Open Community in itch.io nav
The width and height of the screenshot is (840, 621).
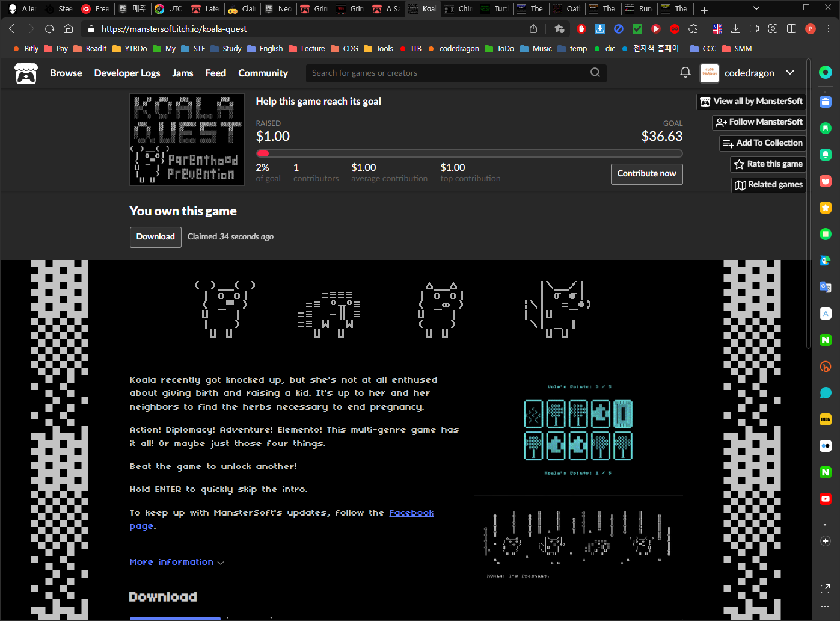click(263, 73)
